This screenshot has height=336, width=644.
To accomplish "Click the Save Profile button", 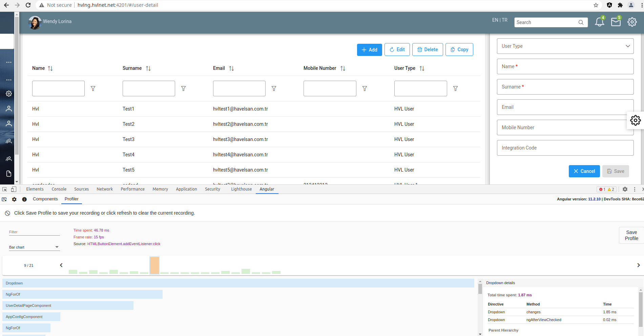I will pos(631,235).
